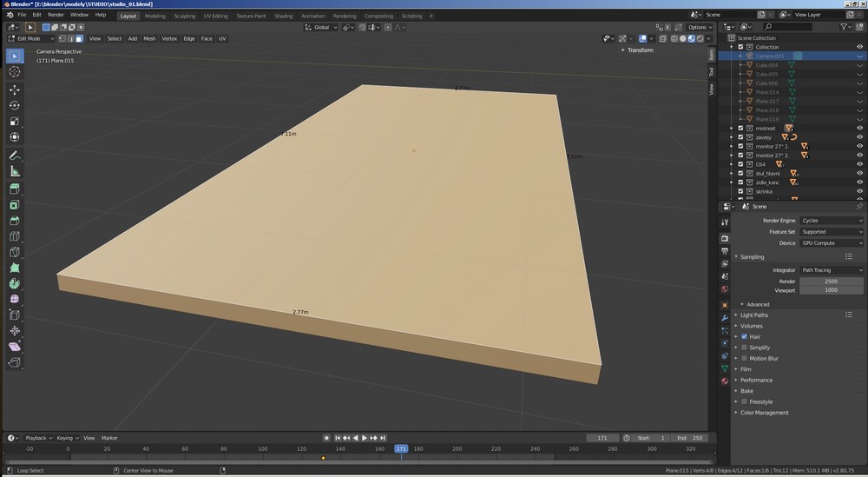Open the Mesh menu in viewport header
Viewport: 868px width, 477px height.
149,38
